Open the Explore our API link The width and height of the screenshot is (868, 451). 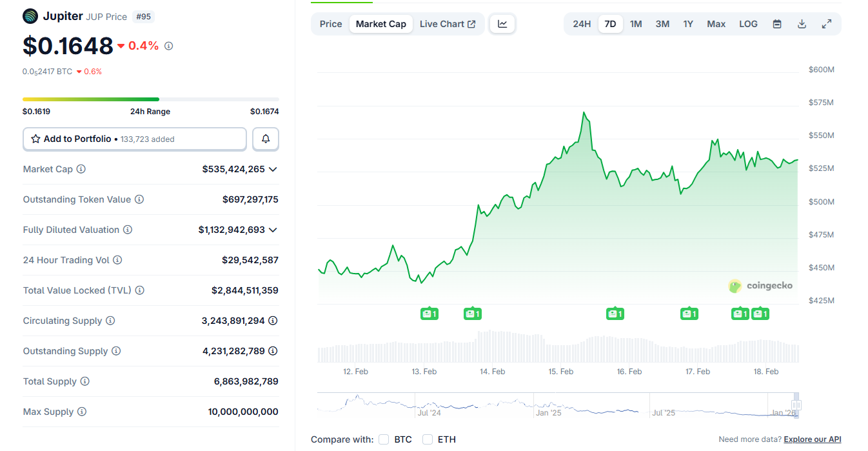(x=813, y=439)
